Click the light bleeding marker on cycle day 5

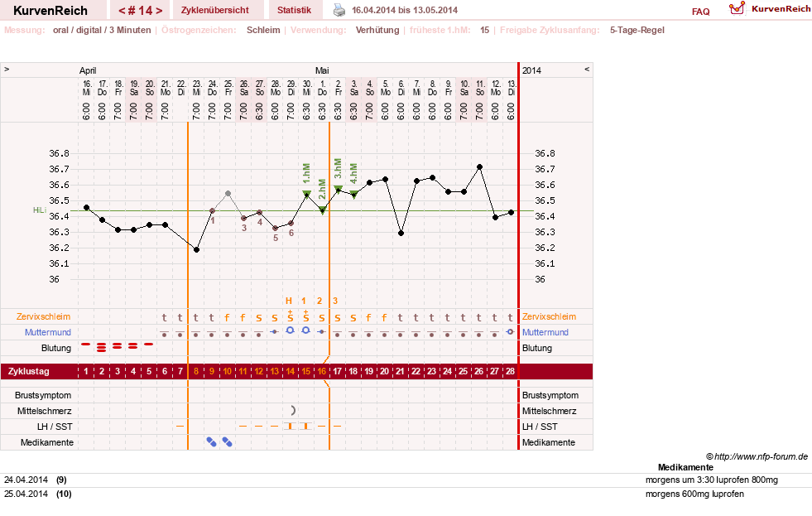click(149, 344)
